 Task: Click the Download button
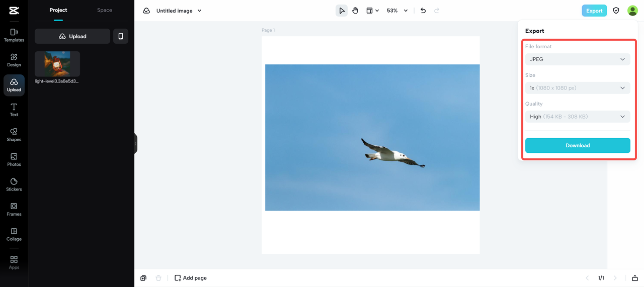(x=578, y=145)
